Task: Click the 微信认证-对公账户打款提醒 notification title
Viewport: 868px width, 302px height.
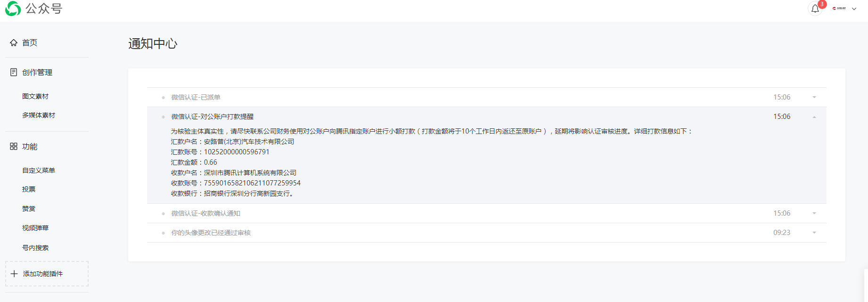Action: coord(212,117)
